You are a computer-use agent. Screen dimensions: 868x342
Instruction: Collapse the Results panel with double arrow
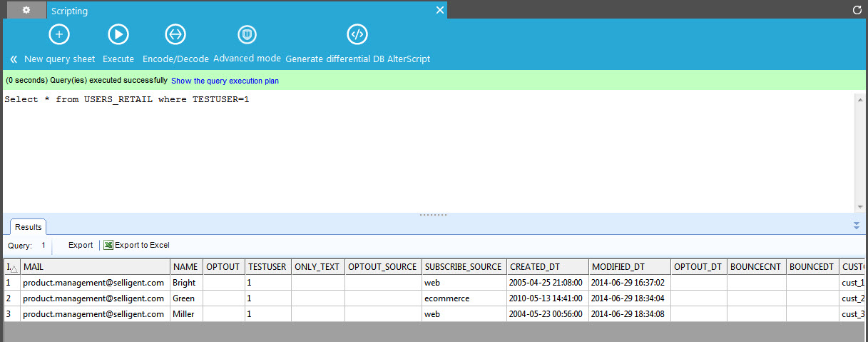point(857,226)
